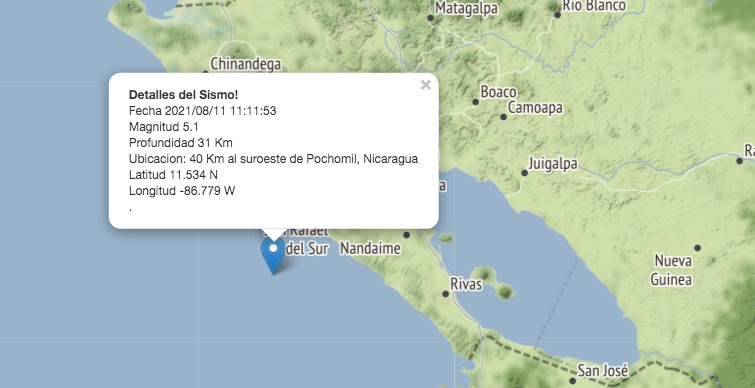Click the Ometepe island in the lake
The width and height of the screenshot is (755, 388).
click(493, 283)
